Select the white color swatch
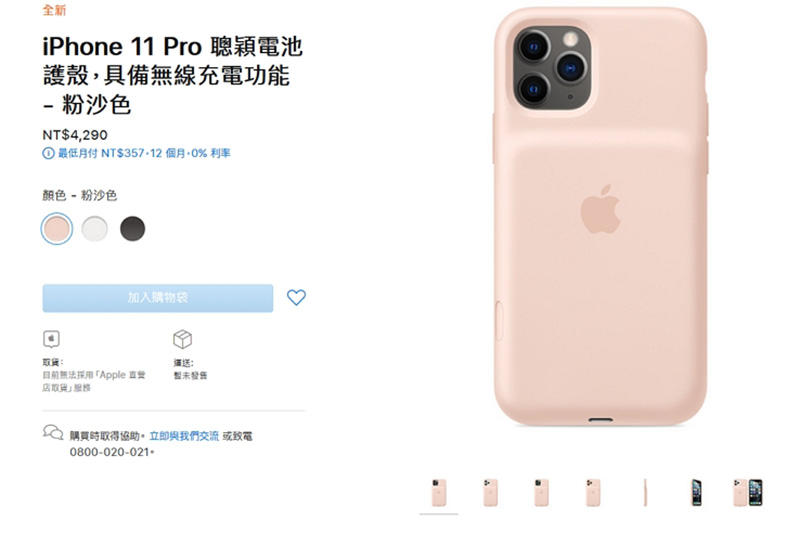The image size is (800, 533). 95,229
